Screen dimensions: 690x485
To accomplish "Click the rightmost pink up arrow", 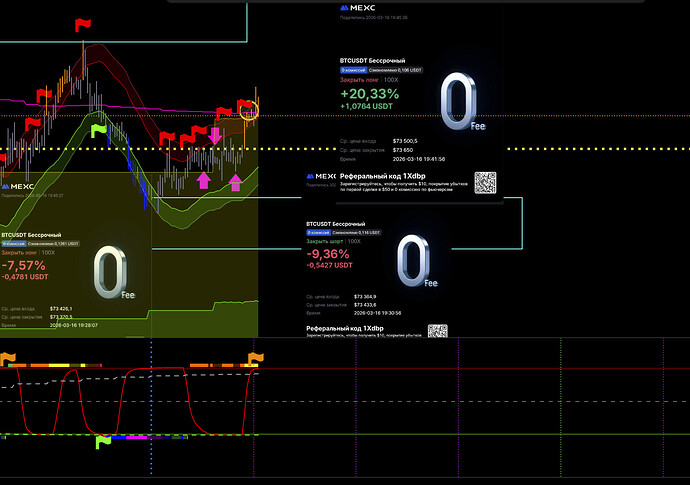I will point(236,181).
